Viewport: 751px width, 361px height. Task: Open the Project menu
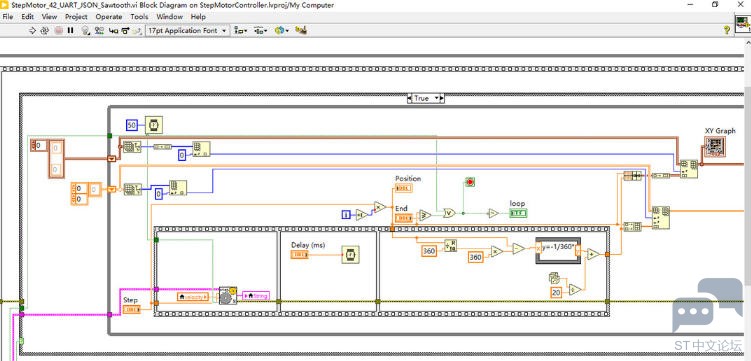tap(76, 16)
